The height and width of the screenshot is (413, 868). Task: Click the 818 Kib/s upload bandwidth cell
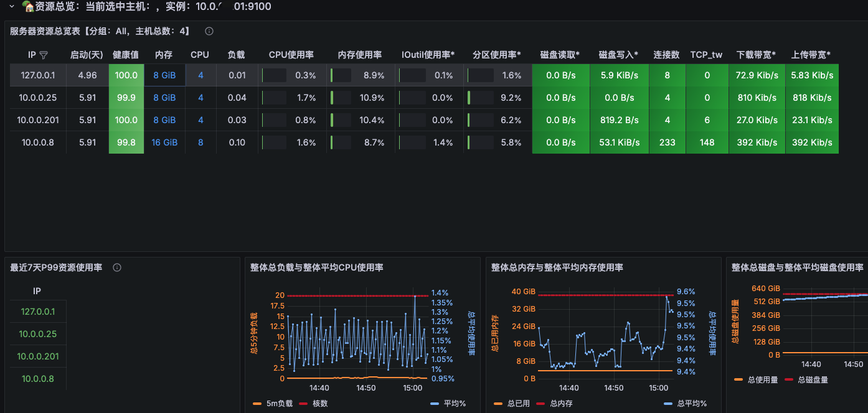click(x=812, y=98)
